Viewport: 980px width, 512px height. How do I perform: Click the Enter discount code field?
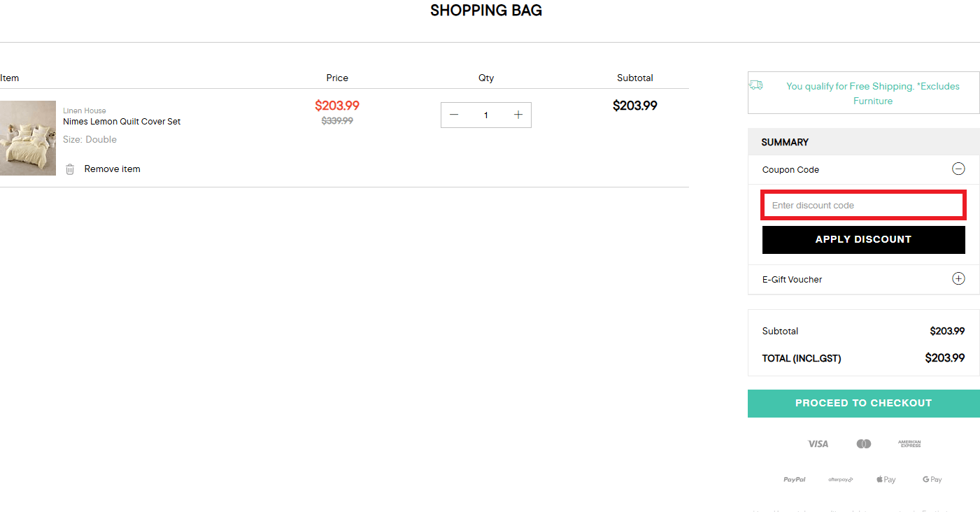click(x=863, y=205)
